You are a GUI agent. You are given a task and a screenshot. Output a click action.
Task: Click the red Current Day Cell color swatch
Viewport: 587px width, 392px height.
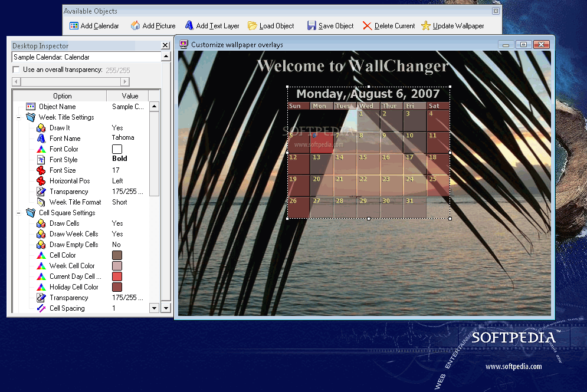tap(117, 276)
